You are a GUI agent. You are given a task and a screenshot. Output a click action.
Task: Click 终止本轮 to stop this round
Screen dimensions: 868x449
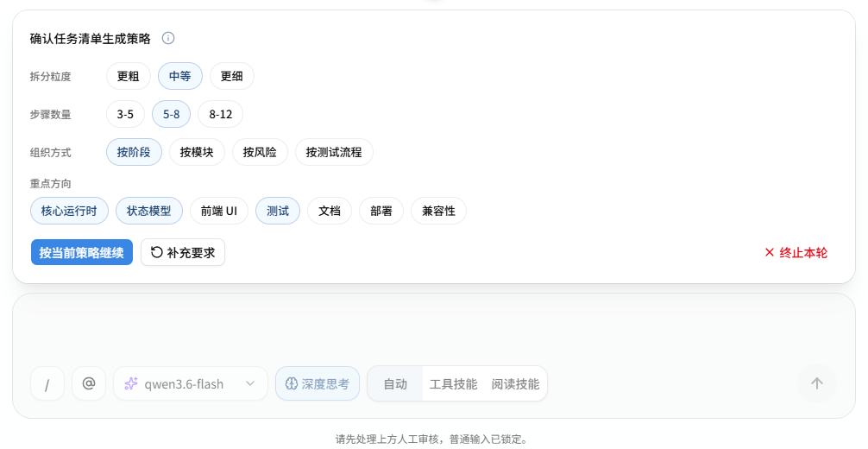(x=796, y=253)
